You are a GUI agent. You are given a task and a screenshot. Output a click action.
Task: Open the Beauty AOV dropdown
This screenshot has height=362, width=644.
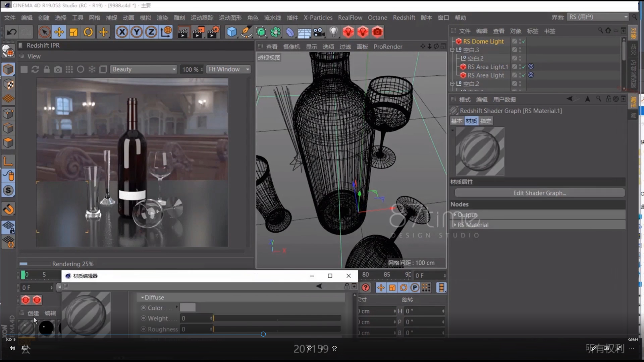pos(144,69)
